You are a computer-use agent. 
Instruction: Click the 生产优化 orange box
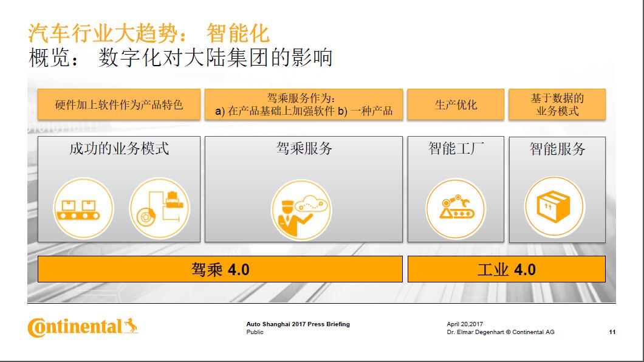click(x=456, y=104)
